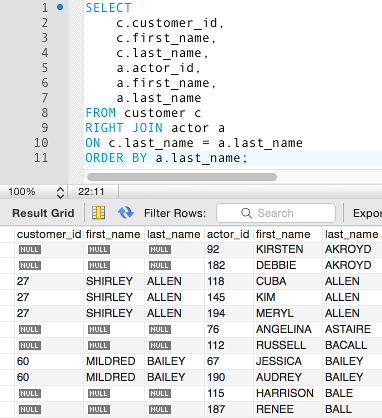Click the SELECT keyword on line 1

click(x=108, y=8)
